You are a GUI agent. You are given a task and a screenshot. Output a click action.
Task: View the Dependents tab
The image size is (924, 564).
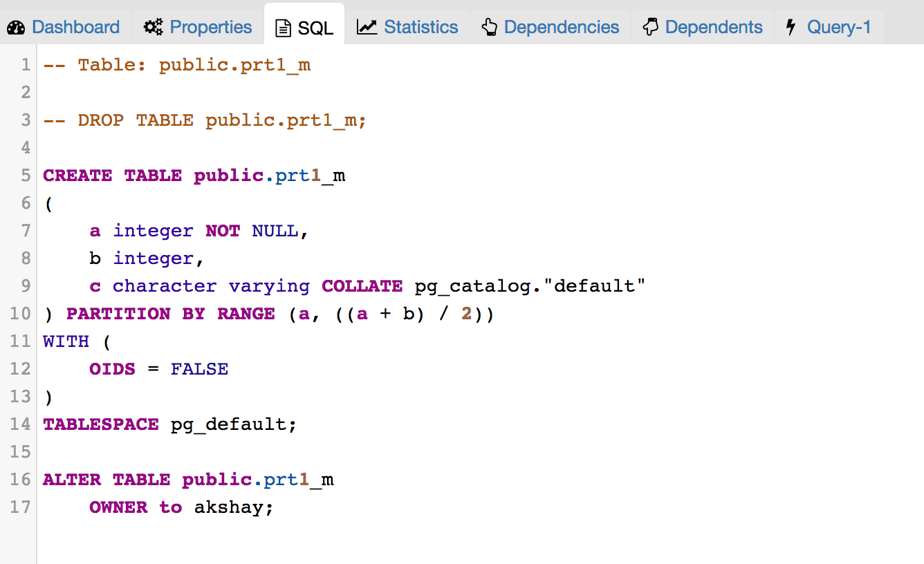[713, 28]
